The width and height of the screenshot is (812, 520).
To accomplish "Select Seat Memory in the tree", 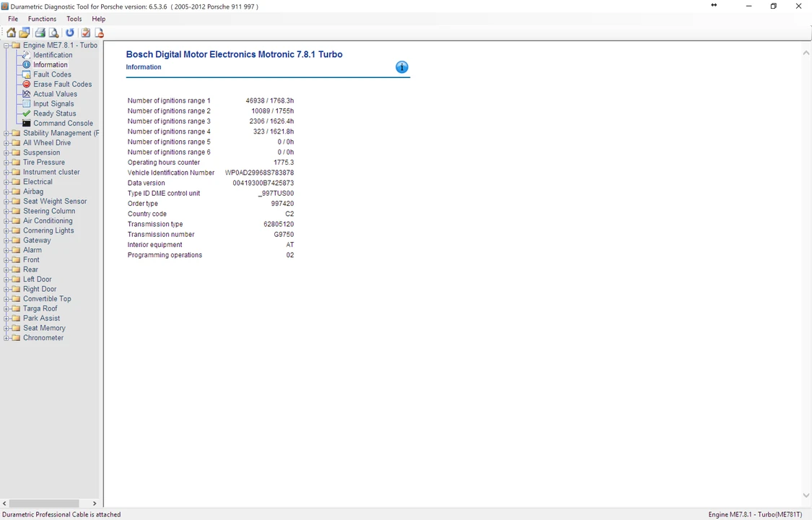I will point(44,328).
